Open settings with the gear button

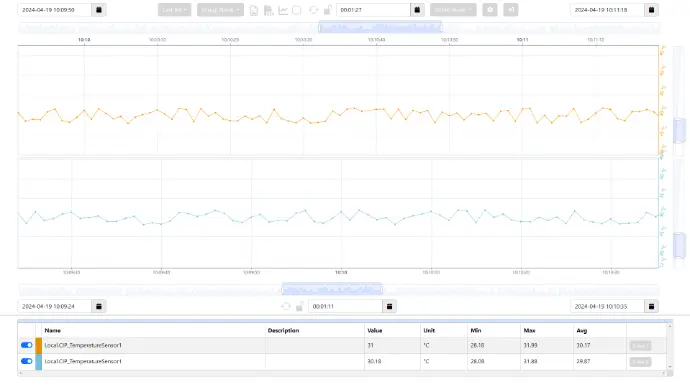(490, 10)
